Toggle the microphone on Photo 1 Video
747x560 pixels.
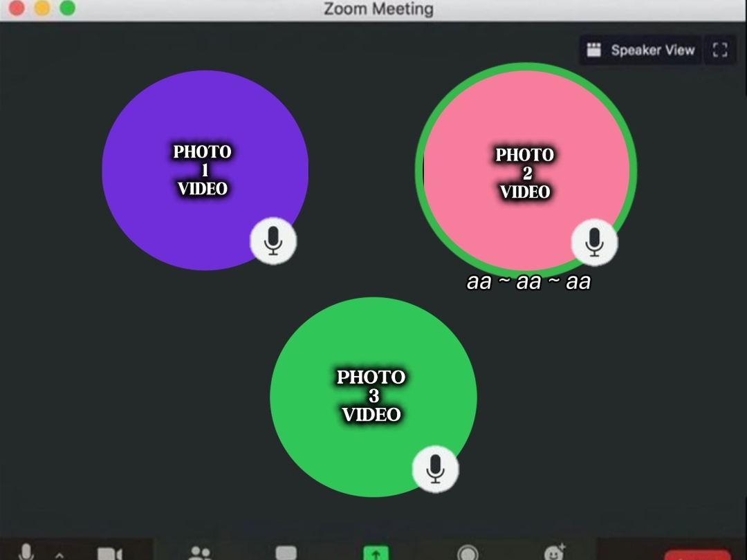[273, 241]
